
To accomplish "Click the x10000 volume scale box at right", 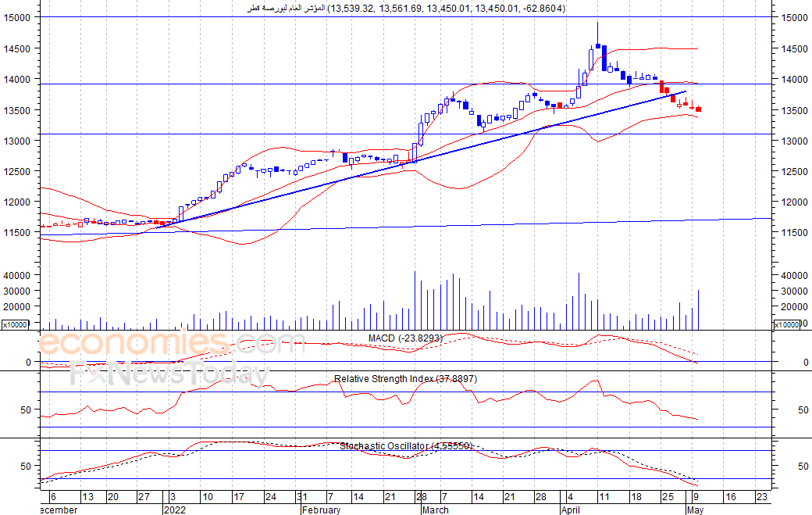I will click(786, 325).
